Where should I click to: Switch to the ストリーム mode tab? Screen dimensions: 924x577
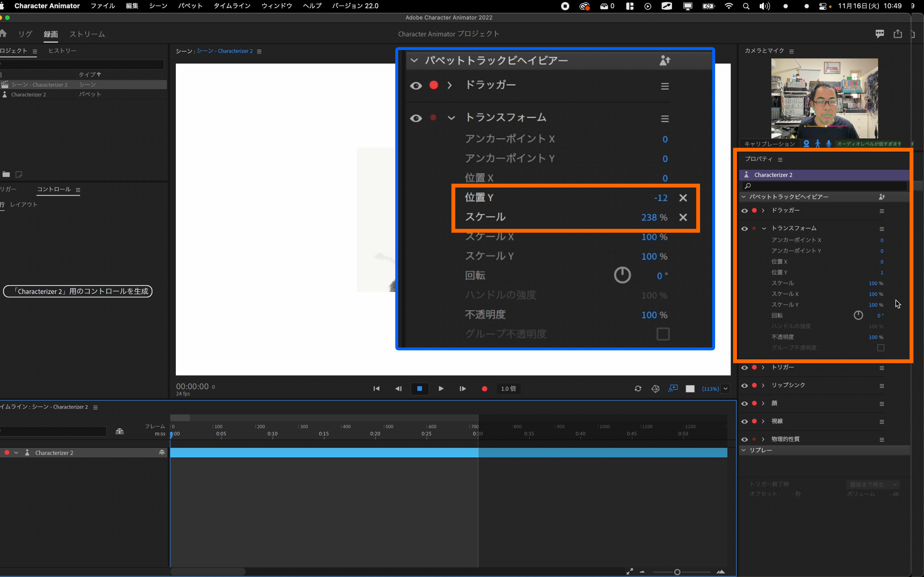pyautogui.click(x=87, y=34)
